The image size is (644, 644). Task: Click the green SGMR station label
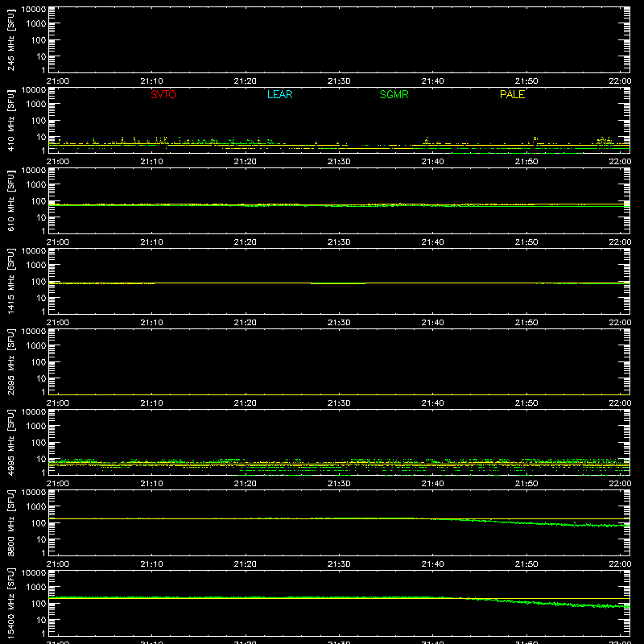click(394, 94)
